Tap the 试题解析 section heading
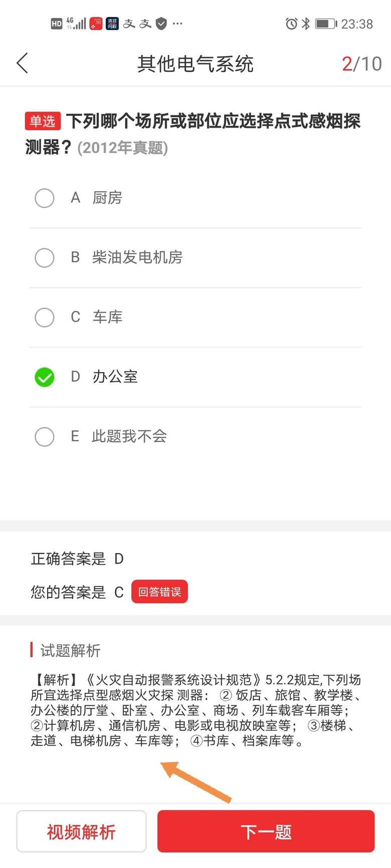 (70, 650)
